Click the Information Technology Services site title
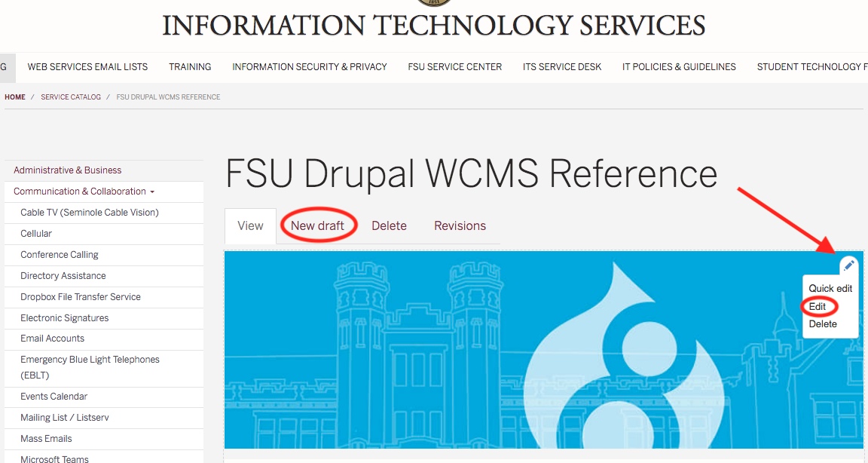Image resolution: width=868 pixels, height=463 pixels. tap(433, 26)
